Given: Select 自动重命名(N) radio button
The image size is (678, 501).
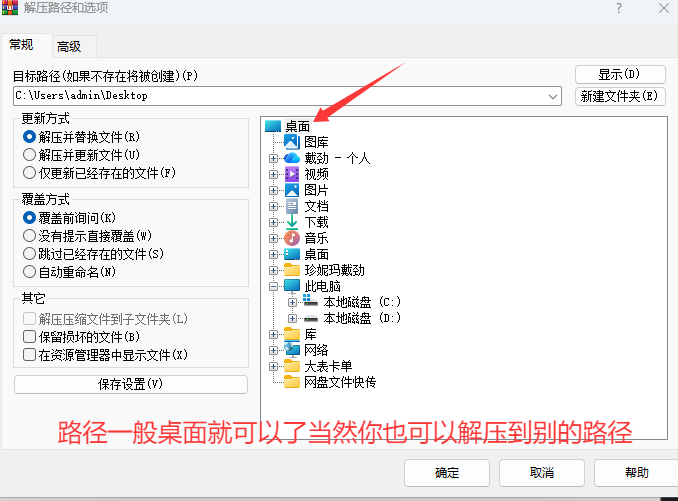Looking at the screenshot, I should (x=29, y=271).
